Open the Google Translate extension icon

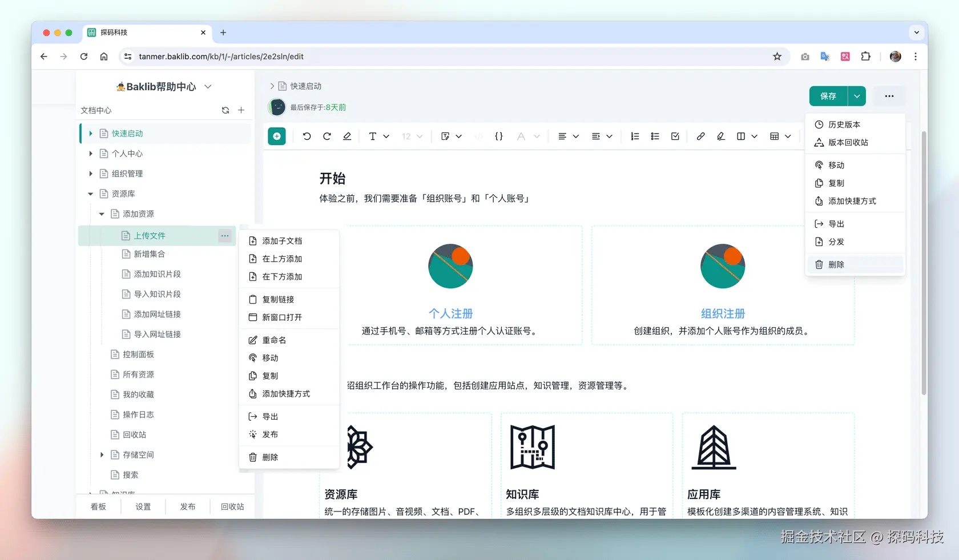click(x=825, y=57)
